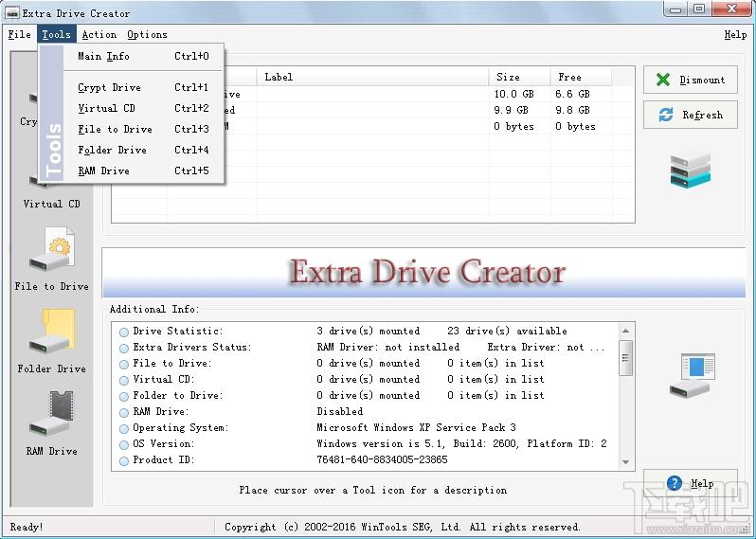The width and height of the screenshot is (756, 539).
Task: Click the Drive Statistic bullet icon
Action: point(124,332)
